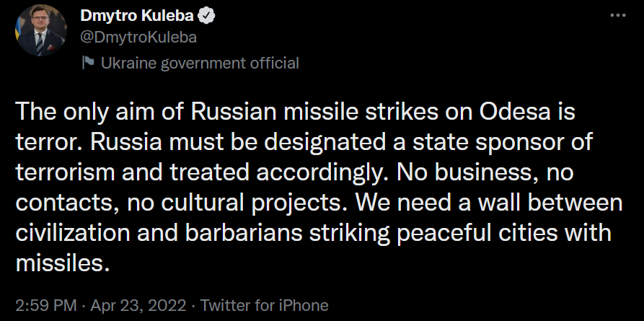
Task: Click the Twitter for iPhone source link
Action: click(x=264, y=305)
